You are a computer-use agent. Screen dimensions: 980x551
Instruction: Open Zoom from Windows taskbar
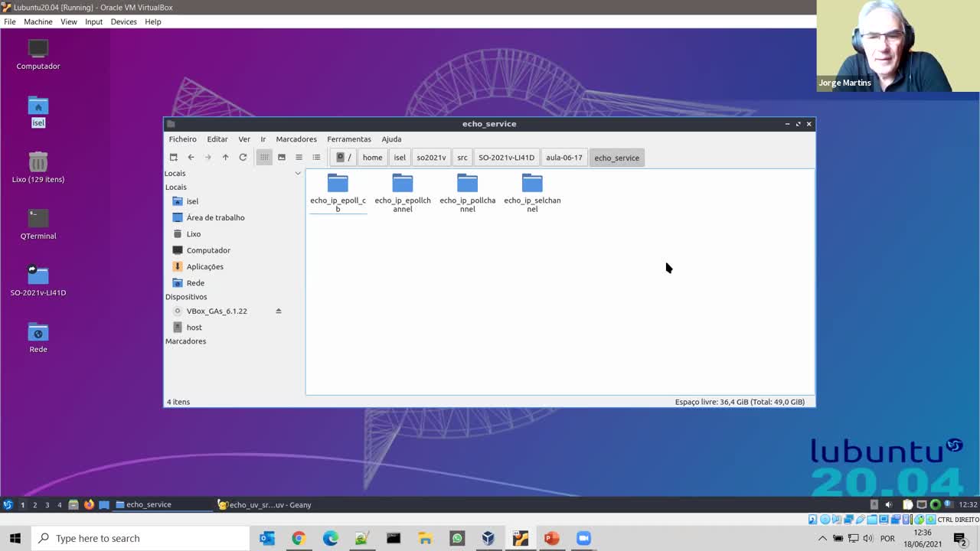(583, 538)
